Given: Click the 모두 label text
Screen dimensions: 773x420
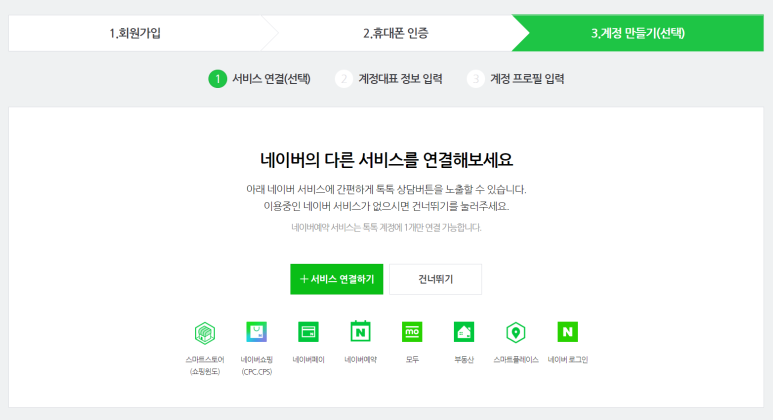Looking at the screenshot, I should click(x=412, y=360).
